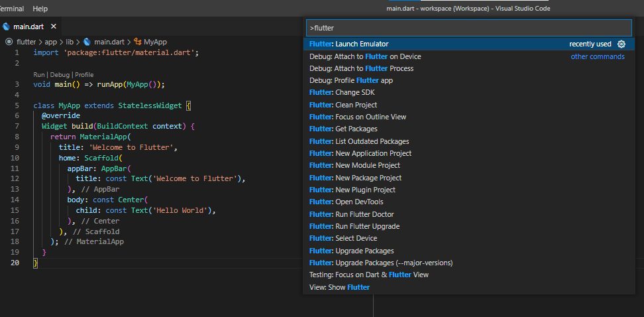
Task: Click the @override annotation on line 6
Action: (61, 116)
